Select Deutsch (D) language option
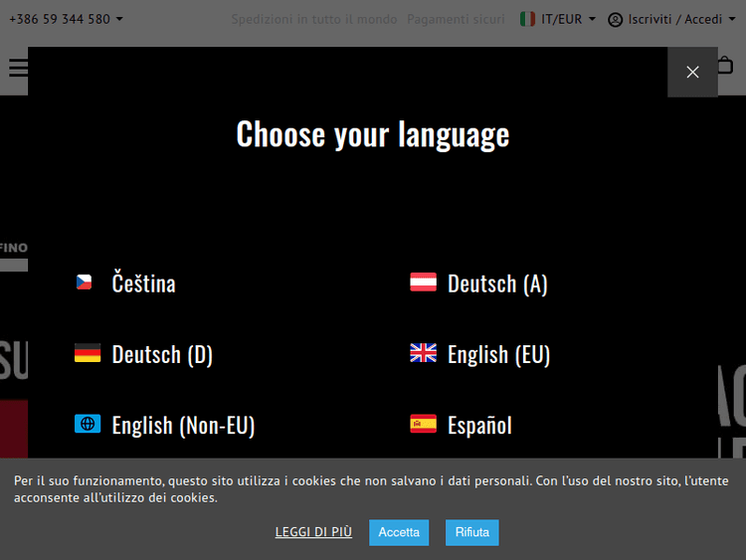The width and height of the screenshot is (746, 560). tap(162, 354)
